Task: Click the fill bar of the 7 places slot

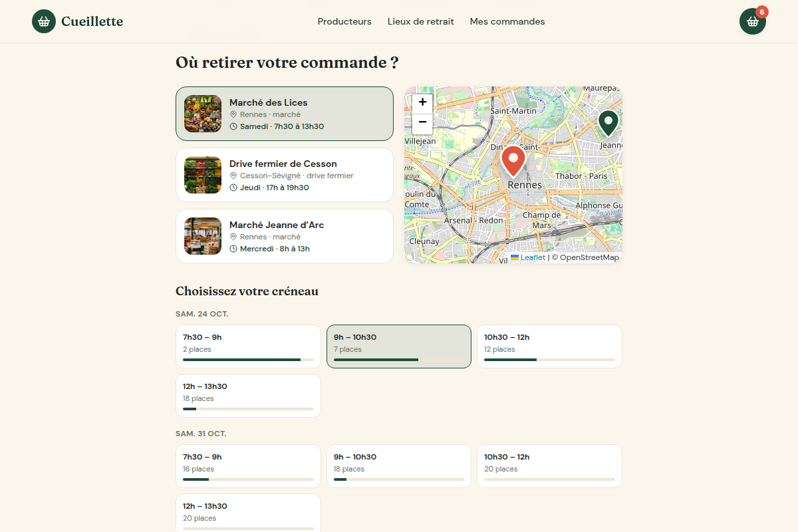Action: [x=399, y=360]
